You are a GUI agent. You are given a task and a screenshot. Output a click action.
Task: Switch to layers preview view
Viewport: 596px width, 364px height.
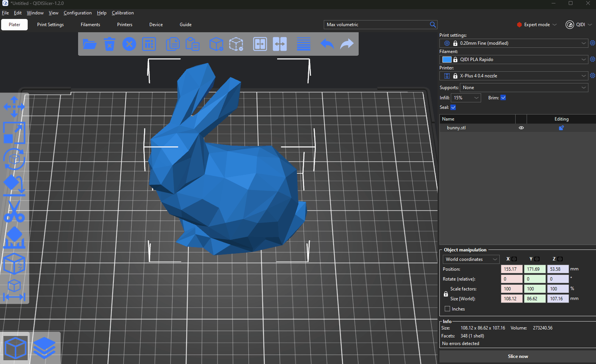pyautogui.click(x=44, y=348)
